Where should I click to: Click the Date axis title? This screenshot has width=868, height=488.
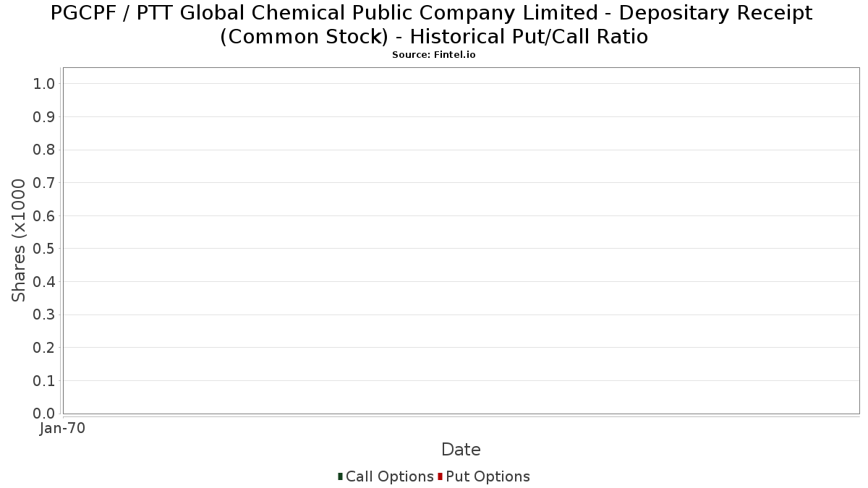tap(461, 450)
